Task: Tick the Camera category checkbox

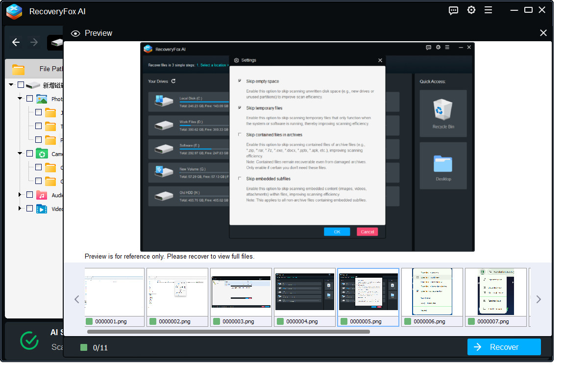Action: 29,154
